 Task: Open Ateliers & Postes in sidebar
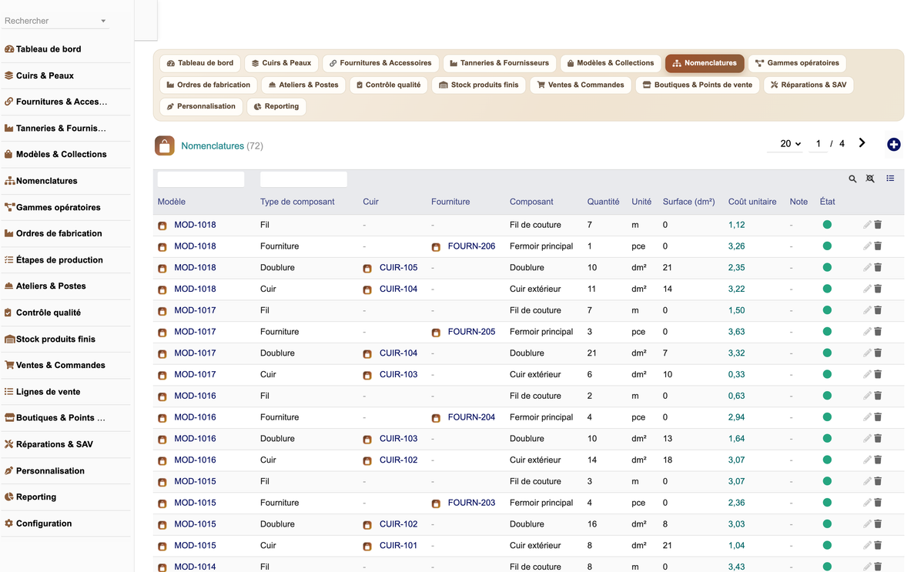point(51,286)
